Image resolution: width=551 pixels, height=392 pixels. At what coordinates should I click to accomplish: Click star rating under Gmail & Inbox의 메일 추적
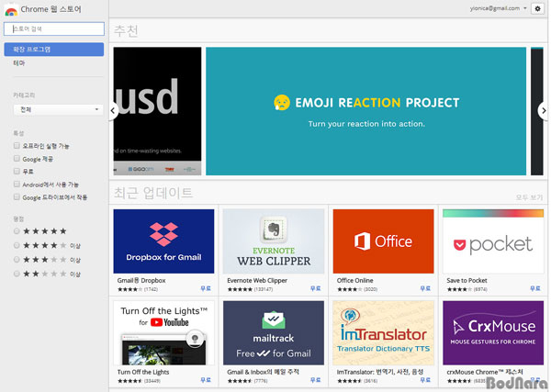[240, 381]
